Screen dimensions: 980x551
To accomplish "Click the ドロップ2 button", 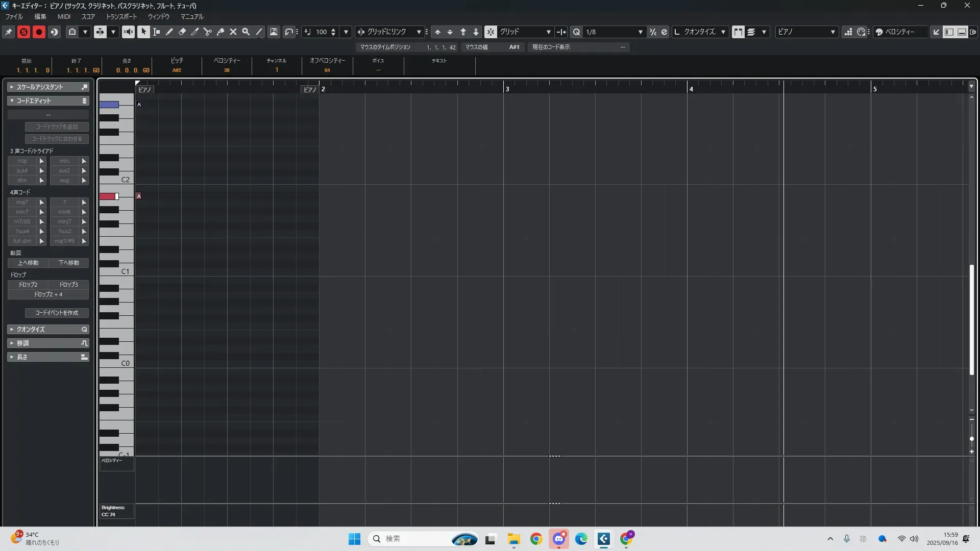I will [x=28, y=285].
